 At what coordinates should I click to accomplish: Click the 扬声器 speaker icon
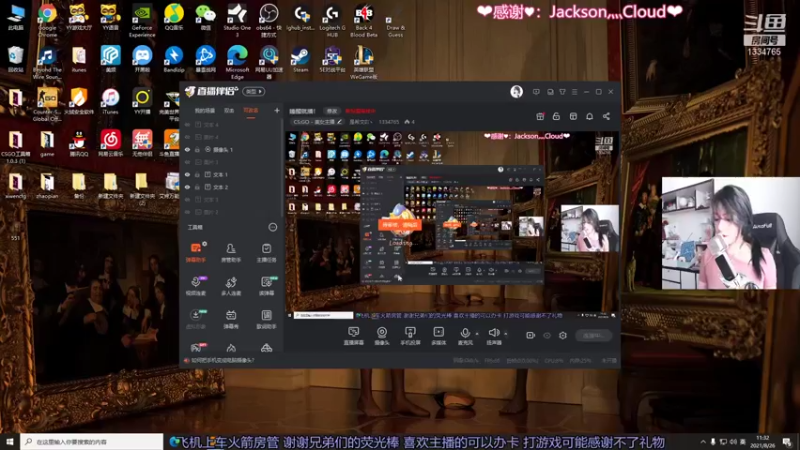click(493, 333)
